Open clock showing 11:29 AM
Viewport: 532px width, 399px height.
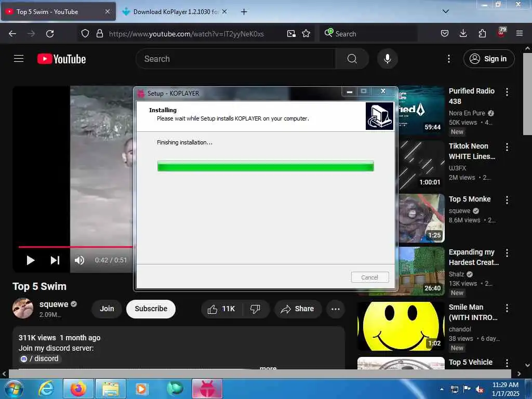pos(505,389)
